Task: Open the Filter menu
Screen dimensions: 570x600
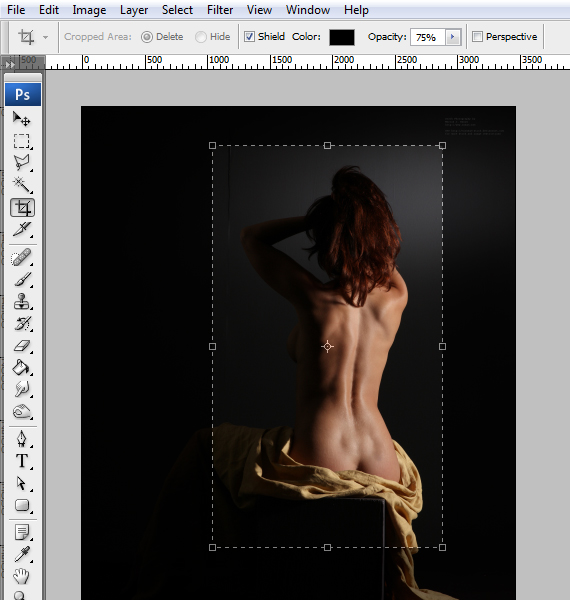Action: (220, 10)
